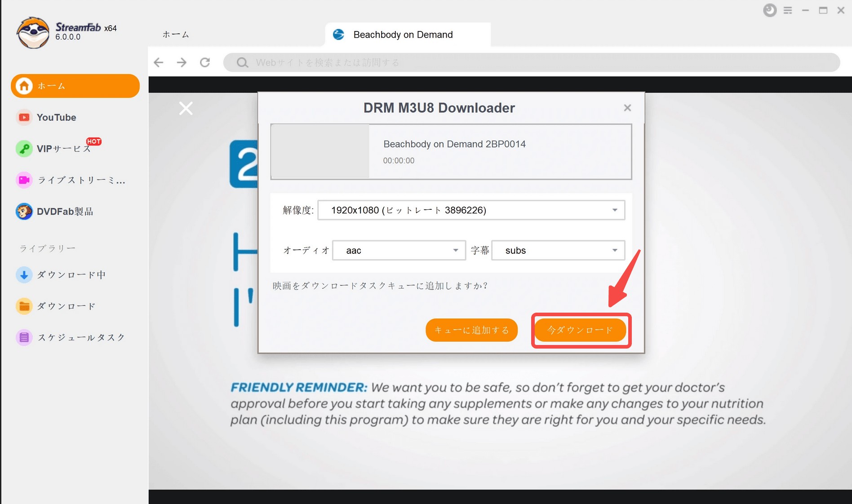852x504 pixels.
Task: Go forward with the forward arrow
Action: pyautogui.click(x=182, y=62)
